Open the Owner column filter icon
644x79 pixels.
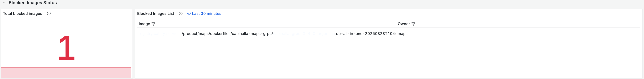[x=413, y=24]
